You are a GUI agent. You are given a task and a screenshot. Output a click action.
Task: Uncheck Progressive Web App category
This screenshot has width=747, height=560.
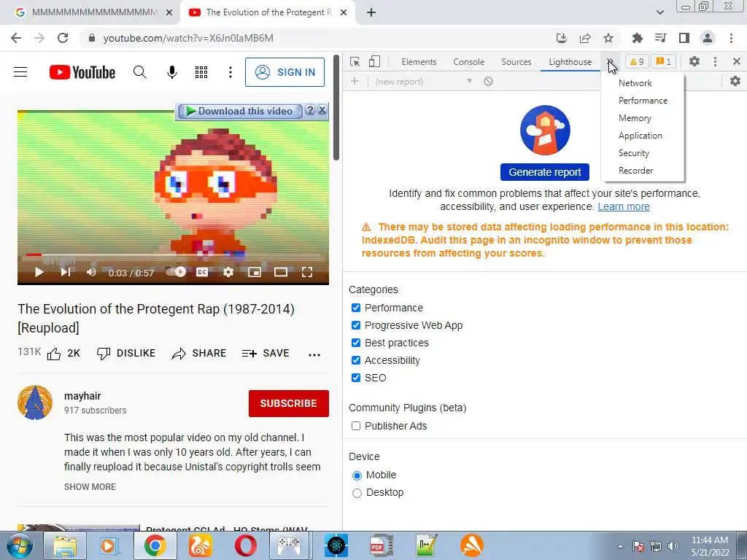pyautogui.click(x=356, y=325)
